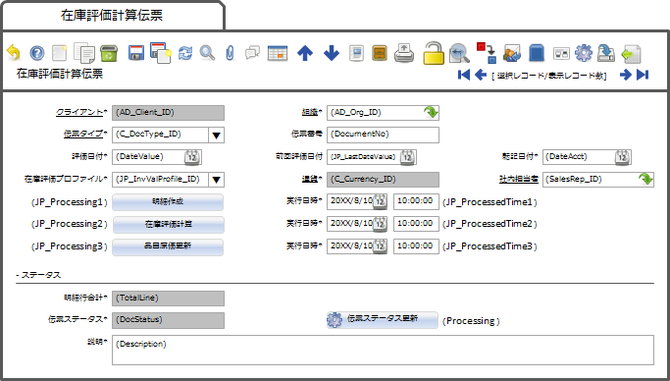670x381 pixels.
Task: Open the AD_Org_ID lookup green arrow
Action: tap(431, 113)
